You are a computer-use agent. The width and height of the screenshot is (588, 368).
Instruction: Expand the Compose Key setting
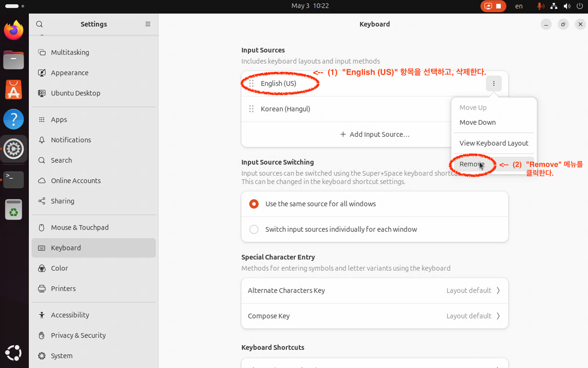[x=374, y=316]
